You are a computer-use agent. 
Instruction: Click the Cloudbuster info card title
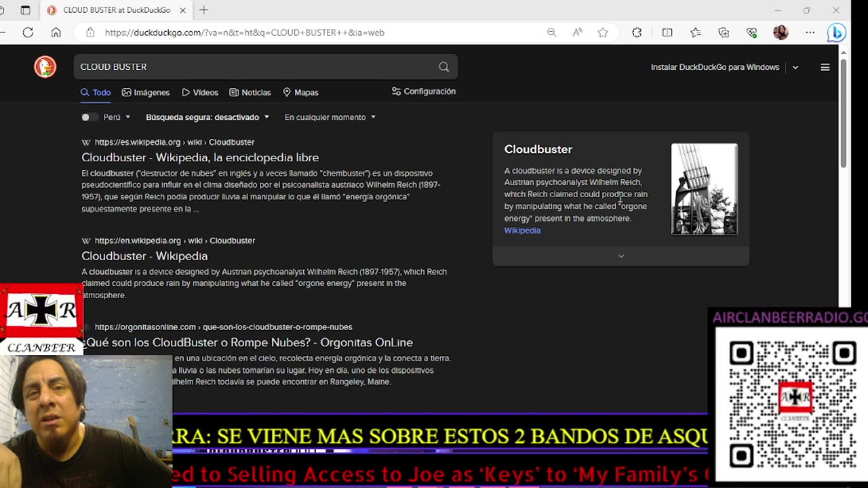(538, 149)
